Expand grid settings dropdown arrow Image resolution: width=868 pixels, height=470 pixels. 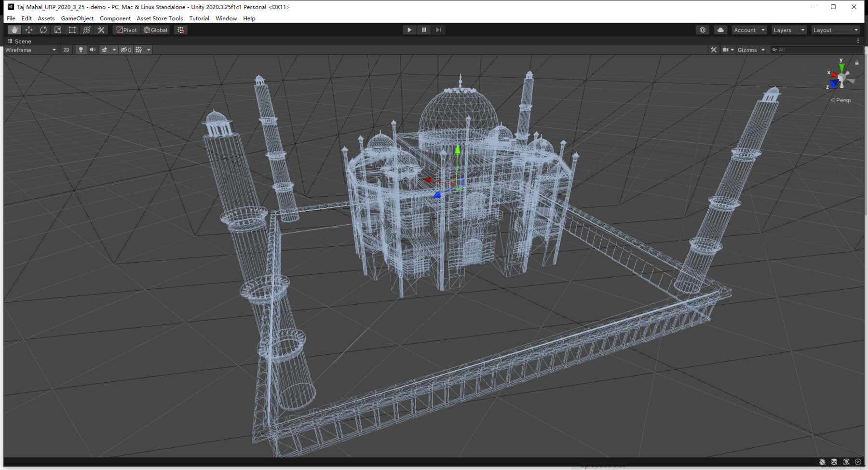[x=149, y=50]
